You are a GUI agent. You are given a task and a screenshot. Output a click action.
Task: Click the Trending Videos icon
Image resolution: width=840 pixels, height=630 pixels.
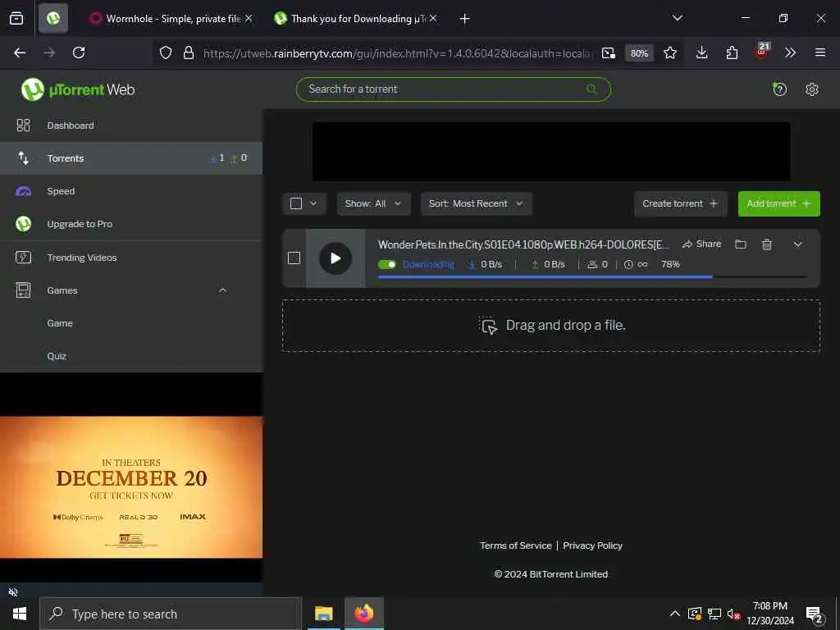pyautogui.click(x=23, y=257)
